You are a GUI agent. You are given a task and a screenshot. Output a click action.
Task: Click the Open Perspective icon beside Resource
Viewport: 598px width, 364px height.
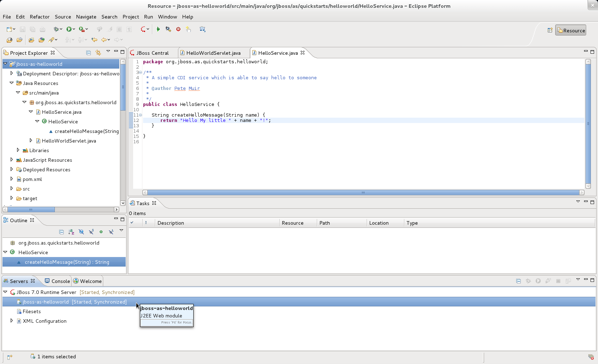tap(550, 30)
